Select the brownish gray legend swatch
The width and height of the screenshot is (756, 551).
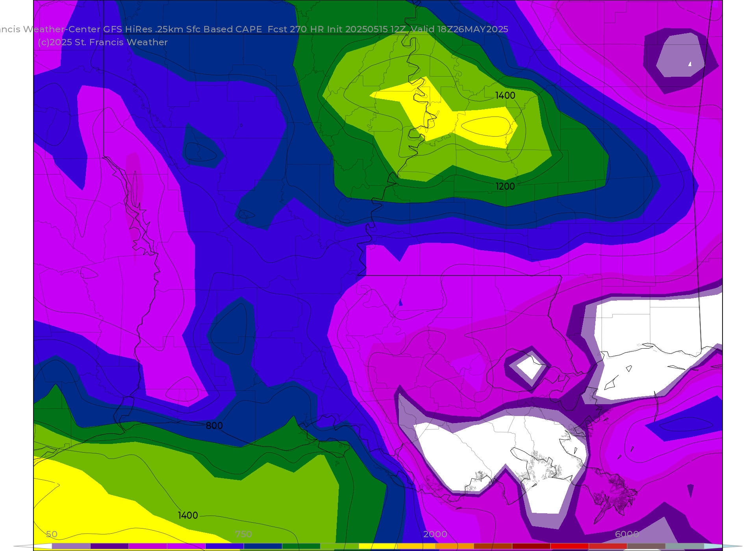point(646,546)
